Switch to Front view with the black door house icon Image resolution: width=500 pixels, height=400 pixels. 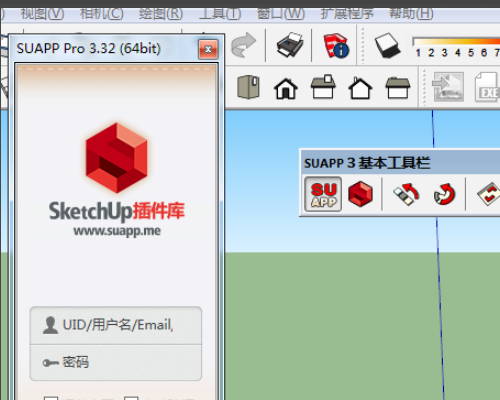coord(286,88)
